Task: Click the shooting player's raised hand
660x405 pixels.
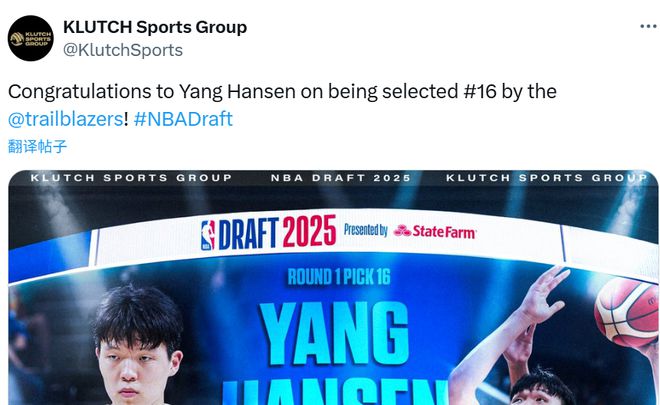Action: click(x=545, y=290)
